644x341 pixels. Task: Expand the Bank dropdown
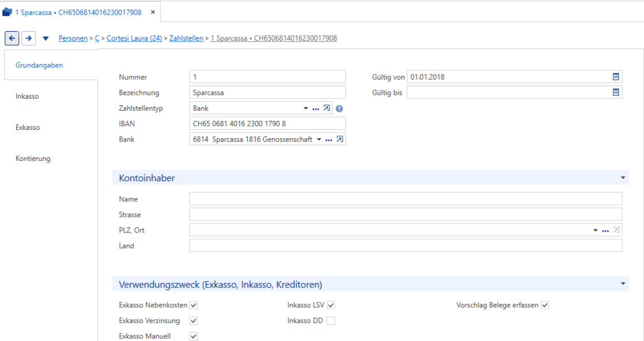click(x=319, y=140)
